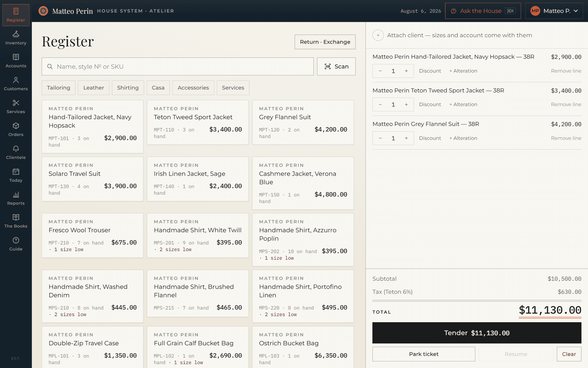
Task: Click the Name, style Nº or SKU search field
Action: pos(178,67)
